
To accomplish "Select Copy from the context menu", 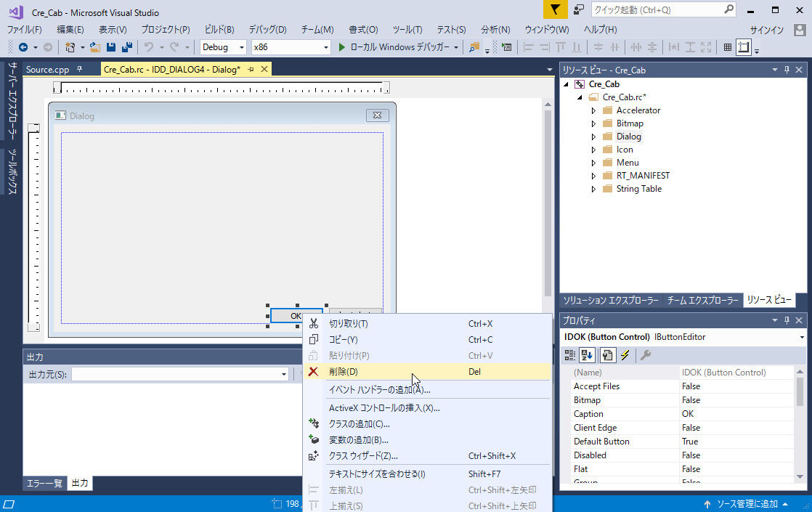I will pos(428,340).
